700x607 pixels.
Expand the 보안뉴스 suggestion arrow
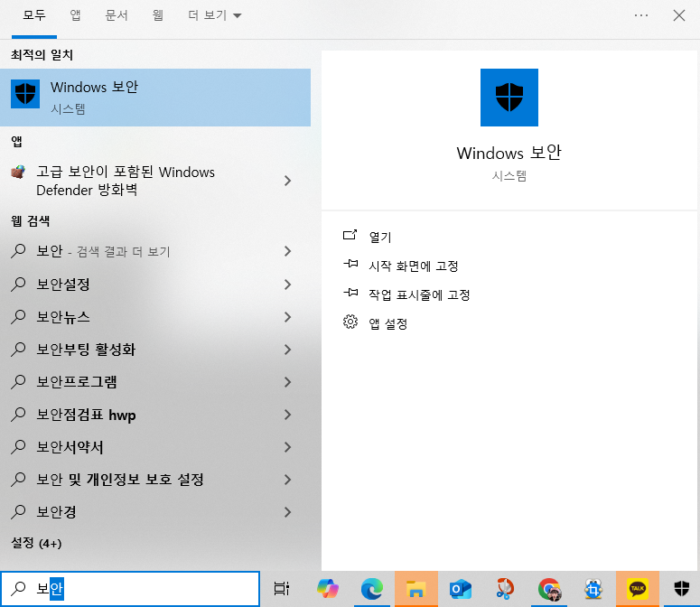tap(287, 317)
